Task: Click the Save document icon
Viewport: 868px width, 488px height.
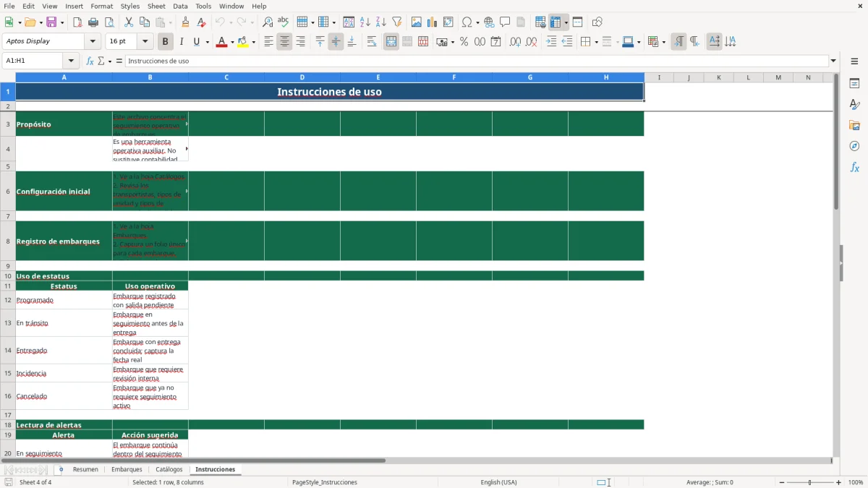Action: pos(51,22)
